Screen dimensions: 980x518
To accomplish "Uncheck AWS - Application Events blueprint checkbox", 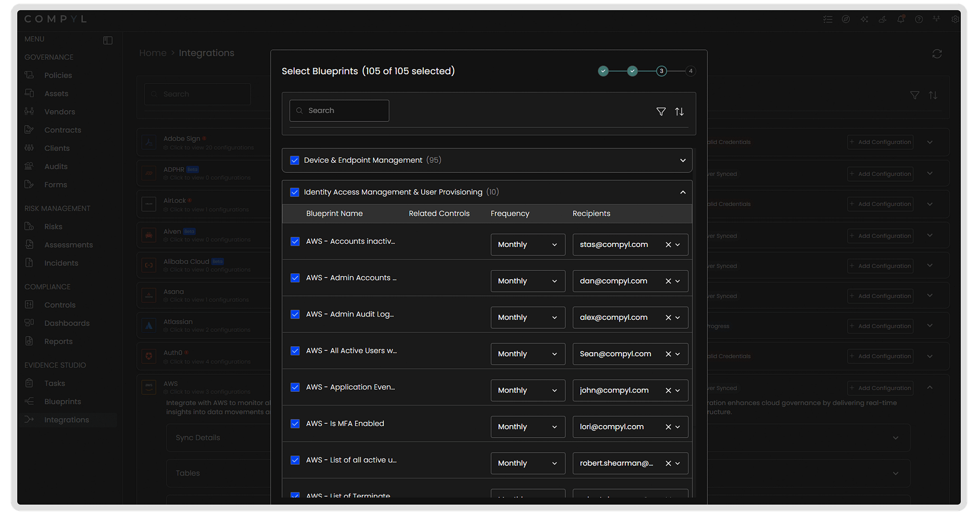I will (x=295, y=387).
